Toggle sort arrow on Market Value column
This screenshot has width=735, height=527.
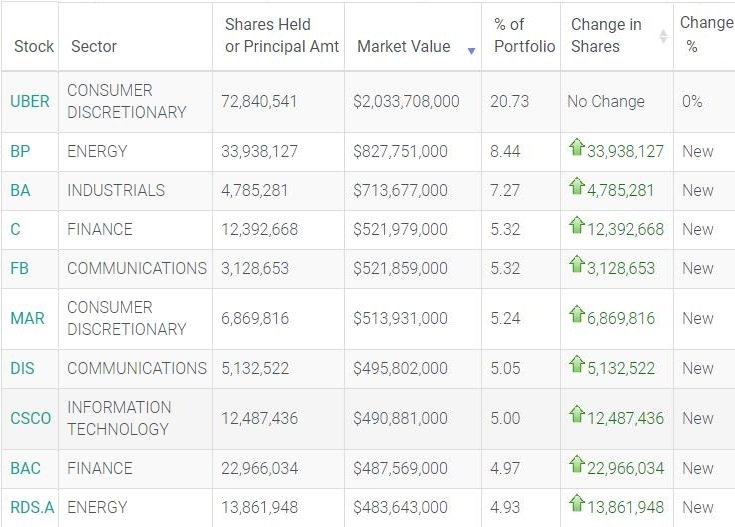coord(471,48)
